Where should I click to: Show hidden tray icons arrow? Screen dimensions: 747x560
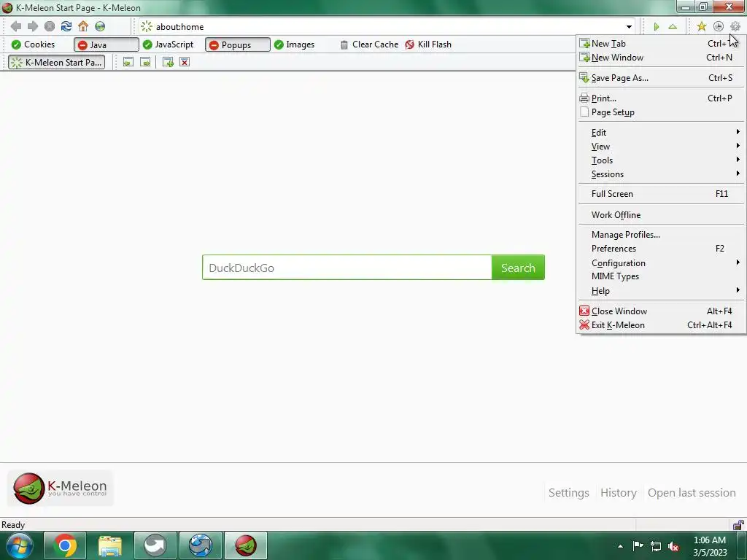point(620,546)
